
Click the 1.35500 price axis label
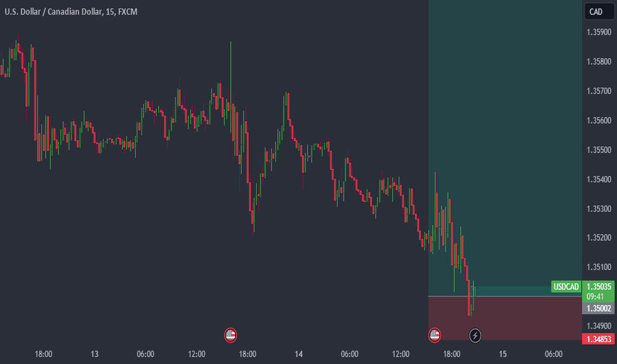tap(598, 150)
